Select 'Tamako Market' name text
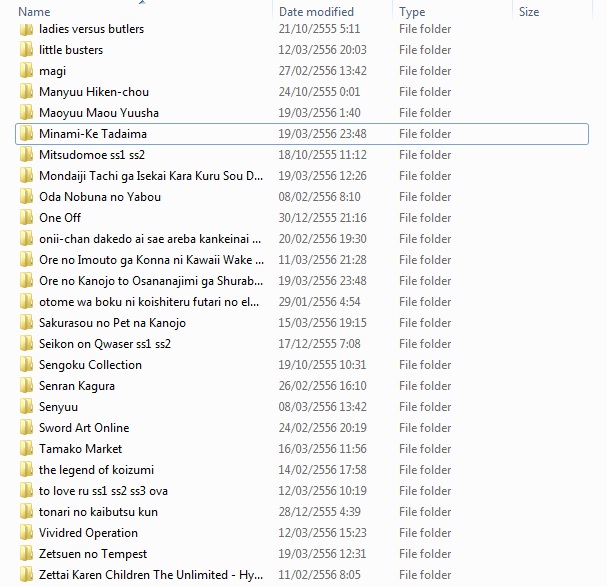Image resolution: width=607 pixels, height=586 pixels. point(80,449)
